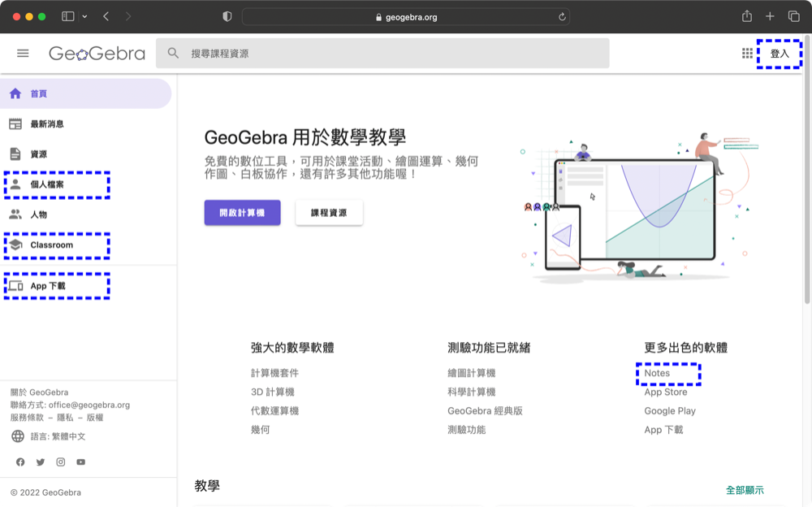Open the 科學計算機 link
The width and height of the screenshot is (812, 507).
click(471, 392)
